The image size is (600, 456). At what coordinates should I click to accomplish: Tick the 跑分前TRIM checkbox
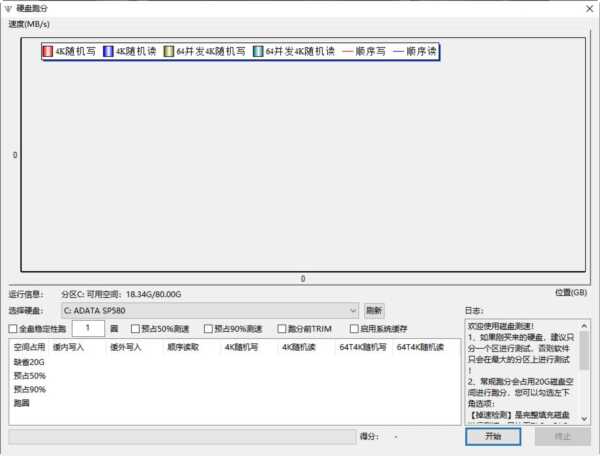click(281, 329)
